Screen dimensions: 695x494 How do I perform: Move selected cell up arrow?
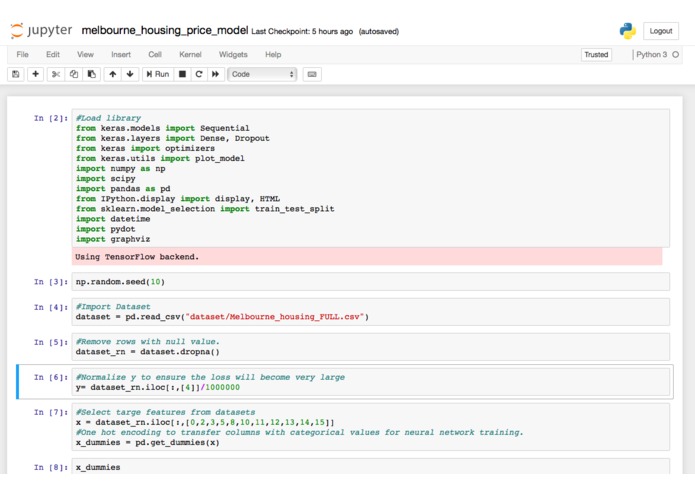point(113,74)
